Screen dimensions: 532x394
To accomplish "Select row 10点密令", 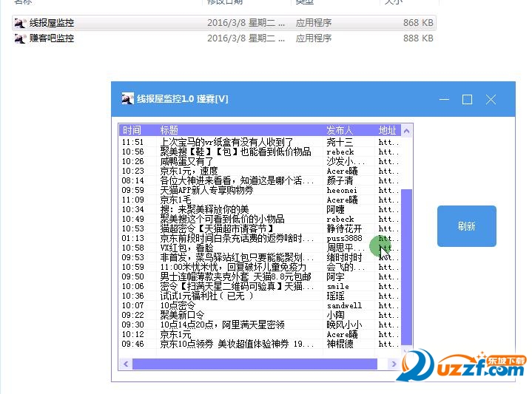I will (260, 305).
